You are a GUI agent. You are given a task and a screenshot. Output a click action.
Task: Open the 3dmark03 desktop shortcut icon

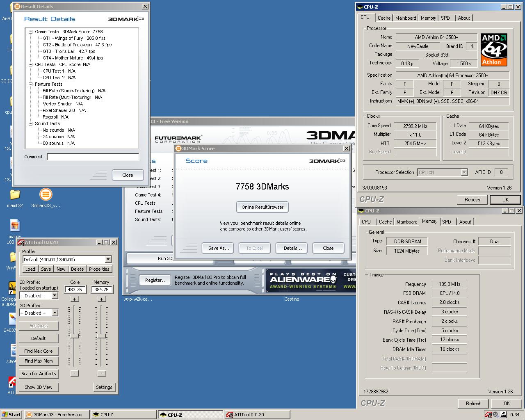point(46,195)
